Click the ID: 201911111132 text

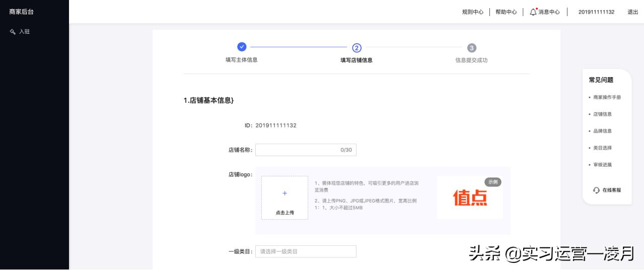point(270,125)
